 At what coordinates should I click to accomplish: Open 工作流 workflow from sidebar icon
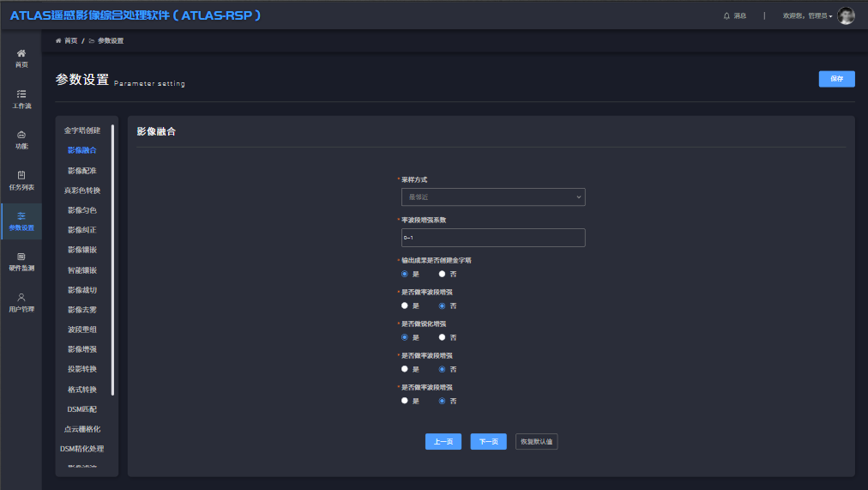21,94
